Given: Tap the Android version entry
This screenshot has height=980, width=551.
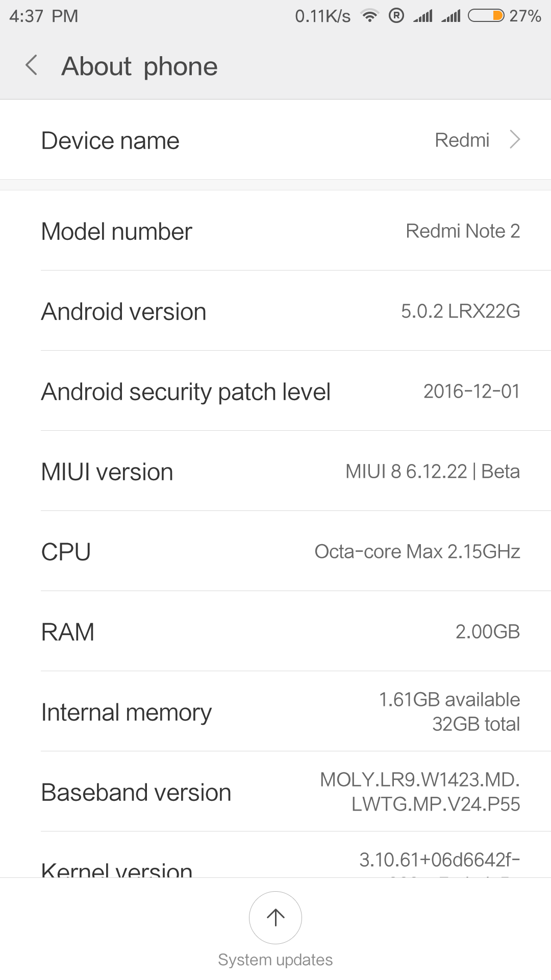Looking at the screenshot, I should pyautogui.click(x=275, y=311).
